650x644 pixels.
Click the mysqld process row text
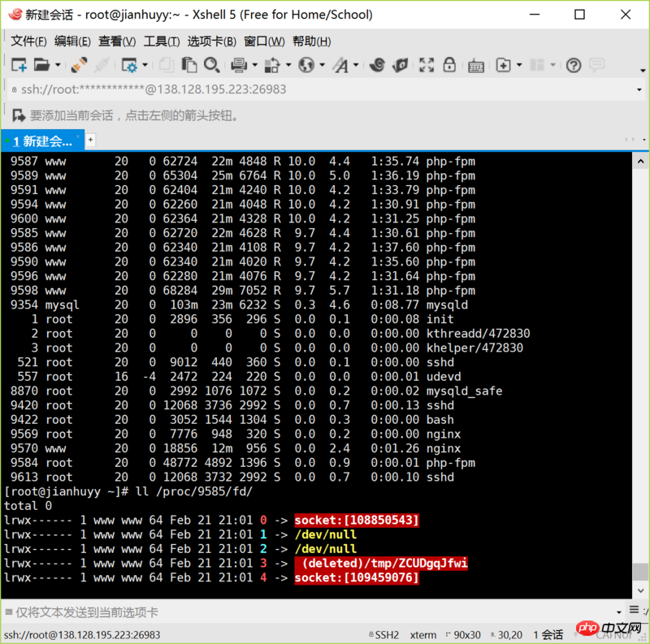239,305
